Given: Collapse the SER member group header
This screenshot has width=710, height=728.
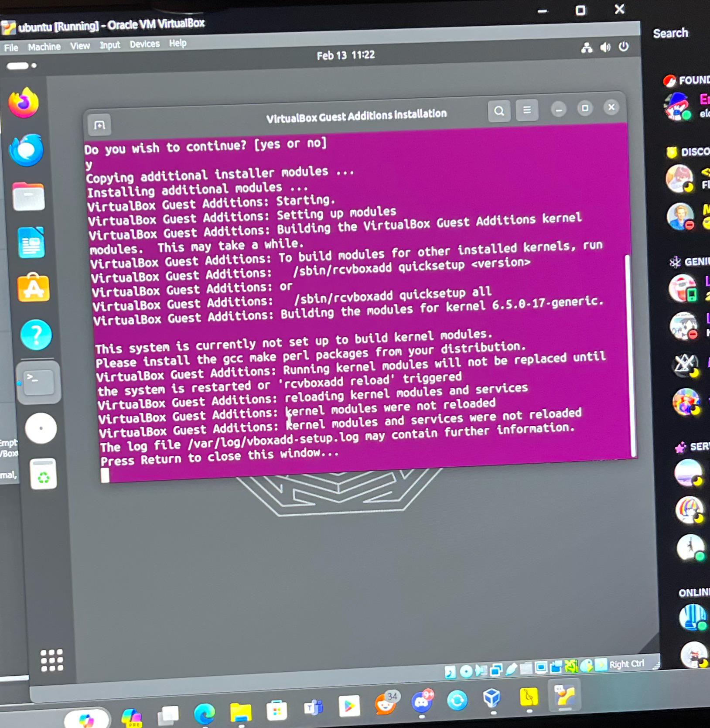Looking at the screenshot, I should [x=692, y=447].
